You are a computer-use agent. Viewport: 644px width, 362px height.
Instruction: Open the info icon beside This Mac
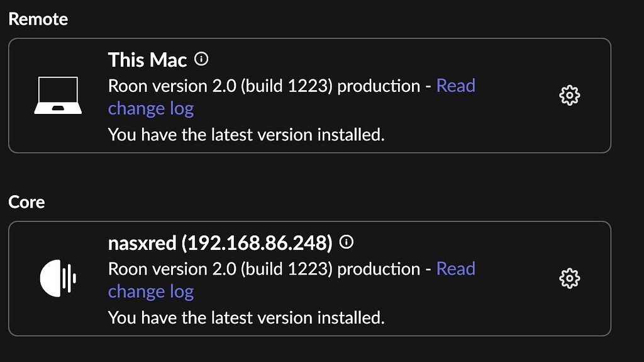point(201,59)
